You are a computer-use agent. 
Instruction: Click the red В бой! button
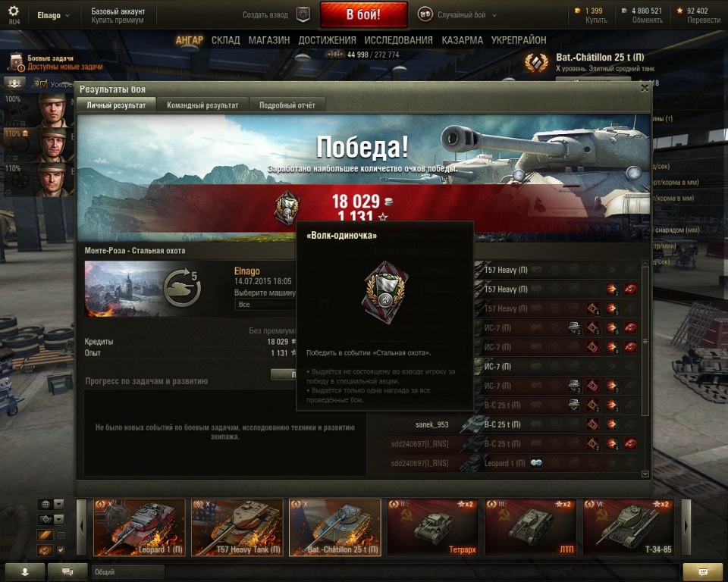point(363,14)
